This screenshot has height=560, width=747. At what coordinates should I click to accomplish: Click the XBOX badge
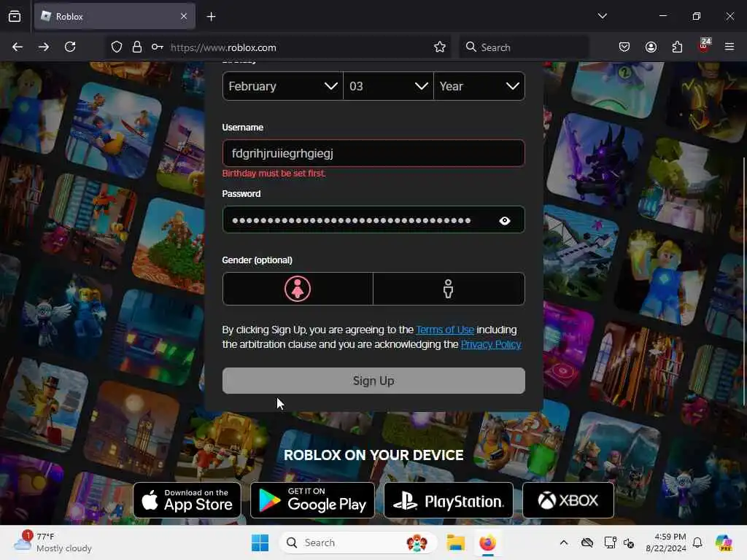pyautogui.click(x=568, y=500)
